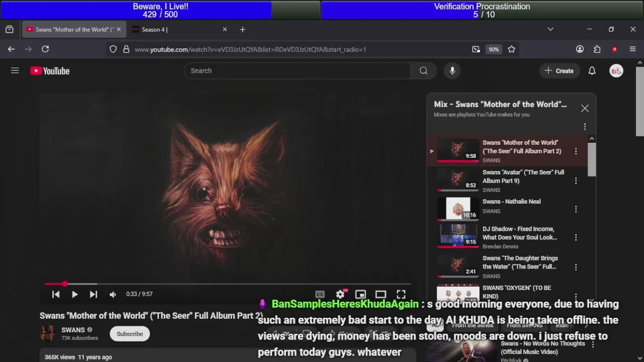Click the red extension toolbar icon
The height and width of the screenshot is (362, 644).
(x=615, y=49)
